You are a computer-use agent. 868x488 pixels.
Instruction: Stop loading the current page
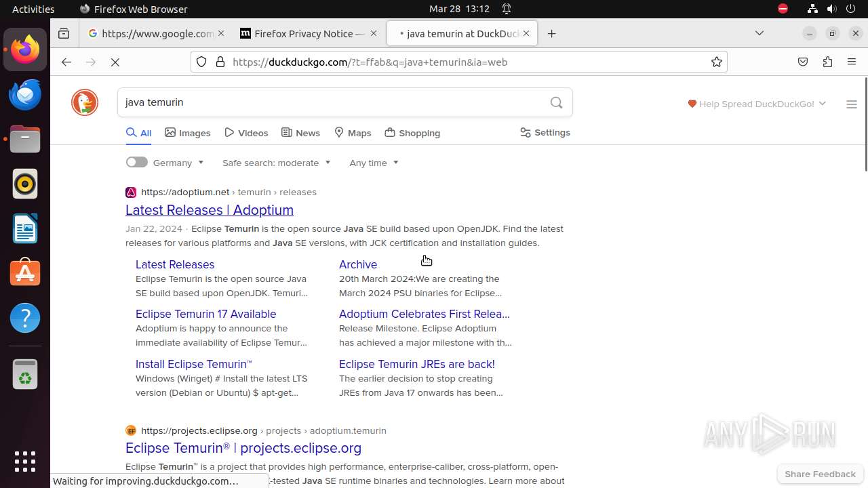click(x=115, y=62)
